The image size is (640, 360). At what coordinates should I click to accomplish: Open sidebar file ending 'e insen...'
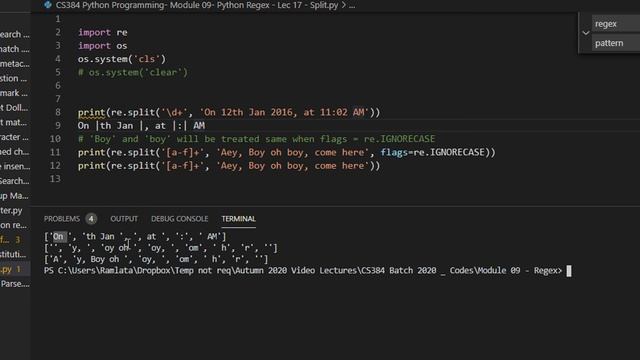point(15,167)
